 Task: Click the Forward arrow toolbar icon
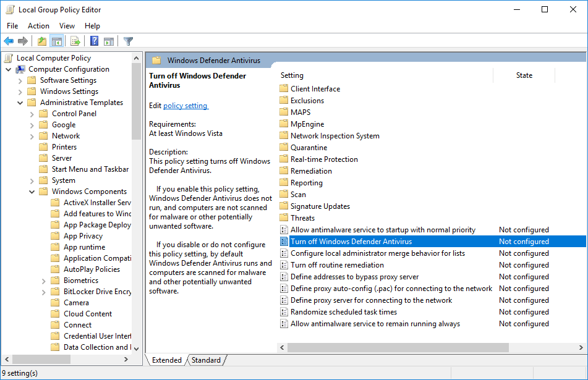click(x=23, y=41)
